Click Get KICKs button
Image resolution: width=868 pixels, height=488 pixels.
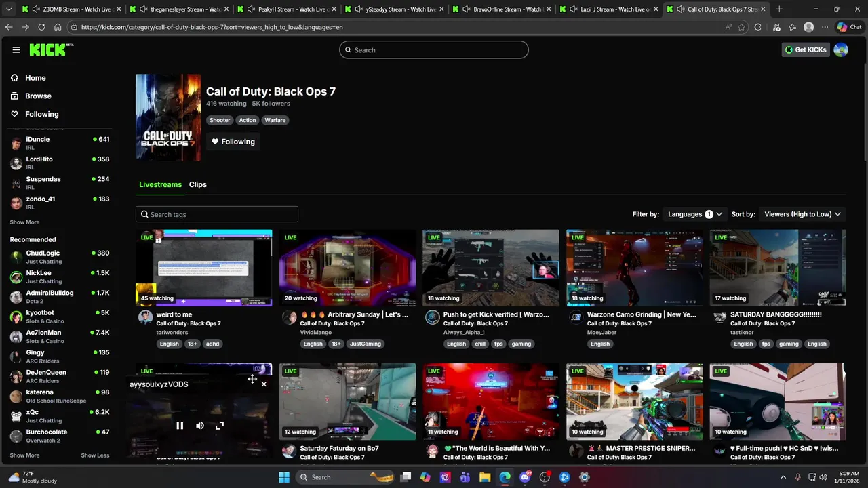click(806, 49)
